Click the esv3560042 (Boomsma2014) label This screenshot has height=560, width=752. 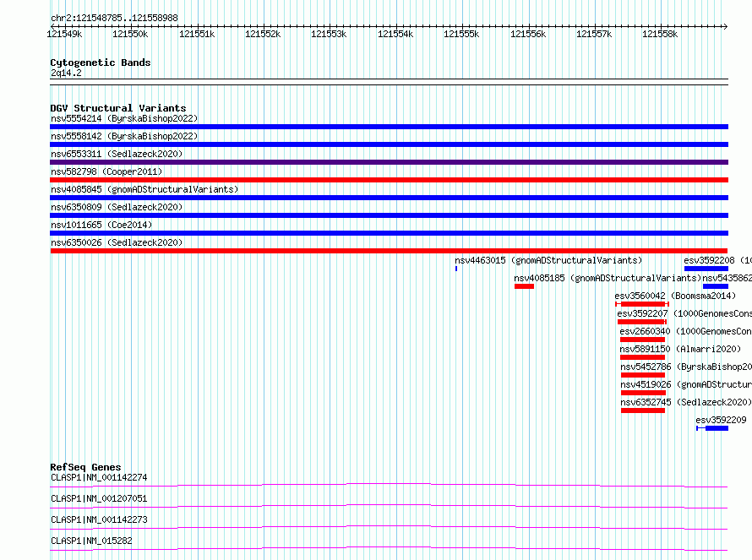tap(675, 296)
